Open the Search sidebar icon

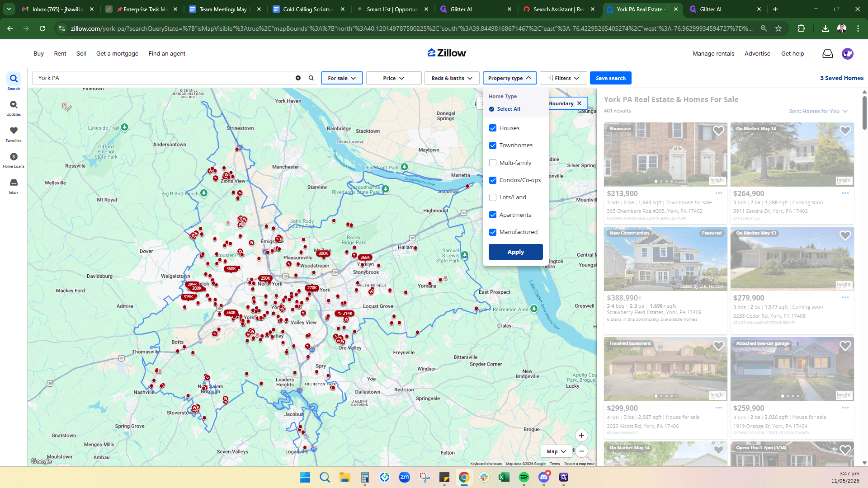[x=14, y=81]
